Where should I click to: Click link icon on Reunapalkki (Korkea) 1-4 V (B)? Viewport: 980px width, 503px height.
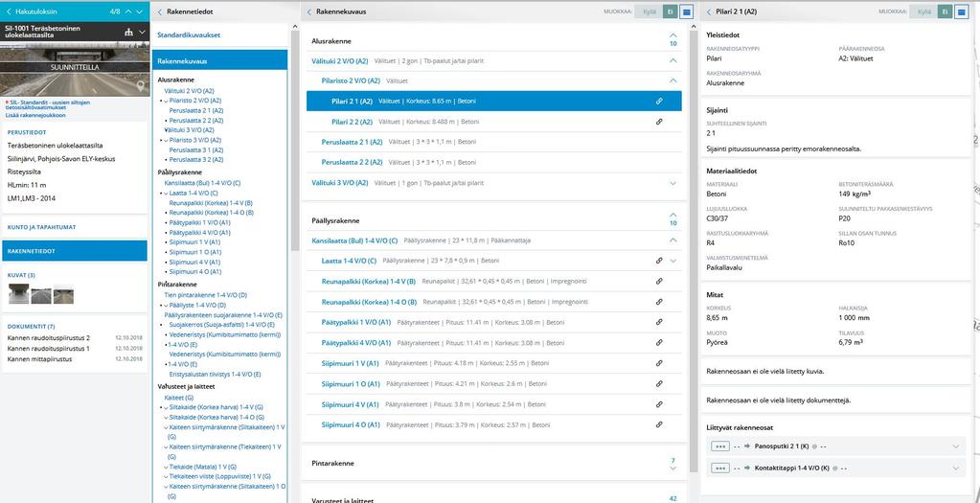659,281
